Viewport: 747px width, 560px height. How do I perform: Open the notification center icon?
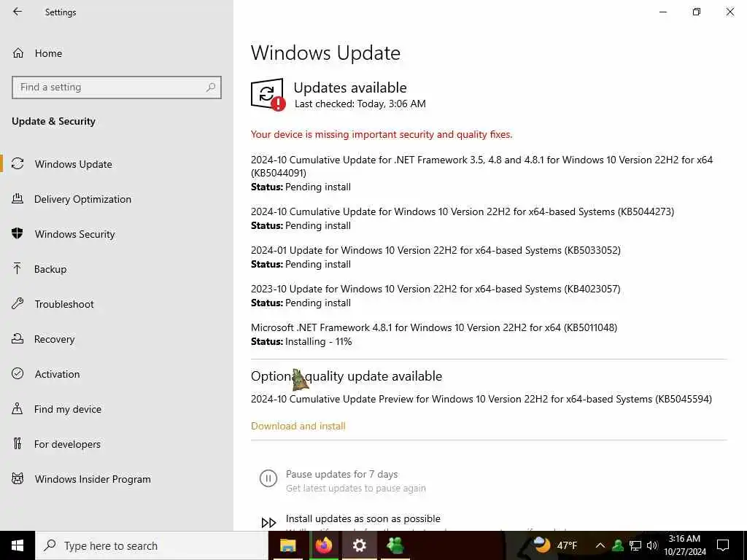pyautogui.click(x=723, y=545)
